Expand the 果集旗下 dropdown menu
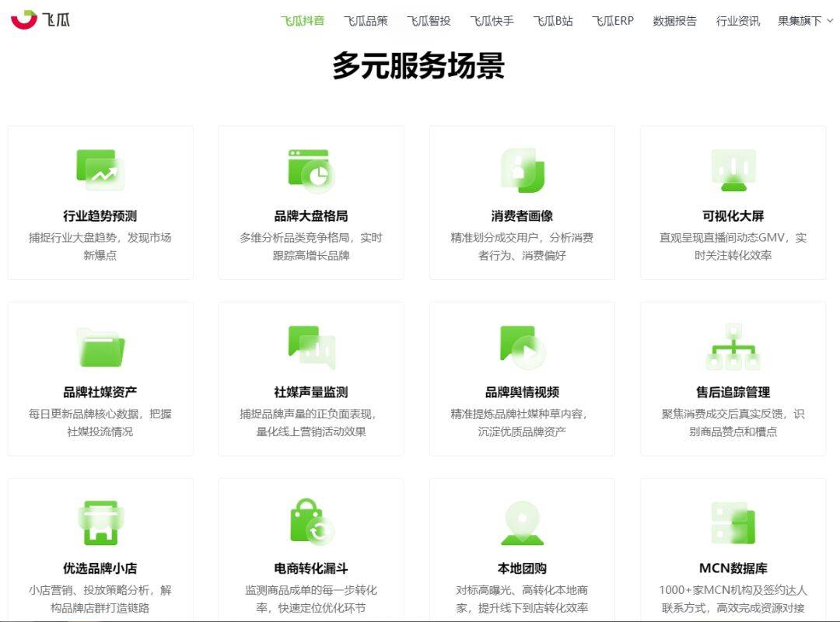 tap(805, 21)
